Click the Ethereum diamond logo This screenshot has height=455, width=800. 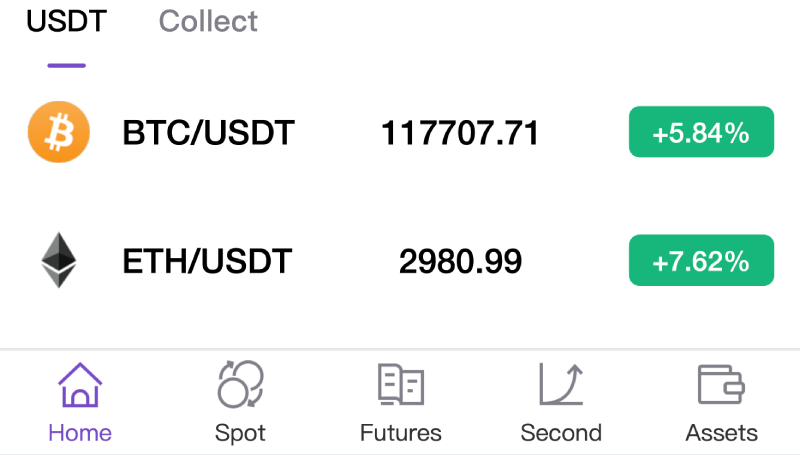59,260
